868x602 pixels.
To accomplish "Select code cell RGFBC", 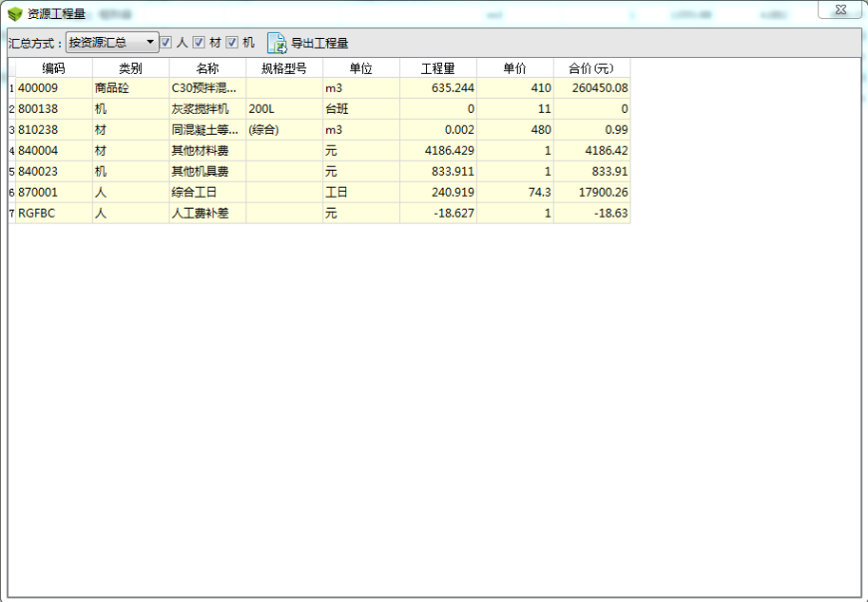I will (54, 214).
